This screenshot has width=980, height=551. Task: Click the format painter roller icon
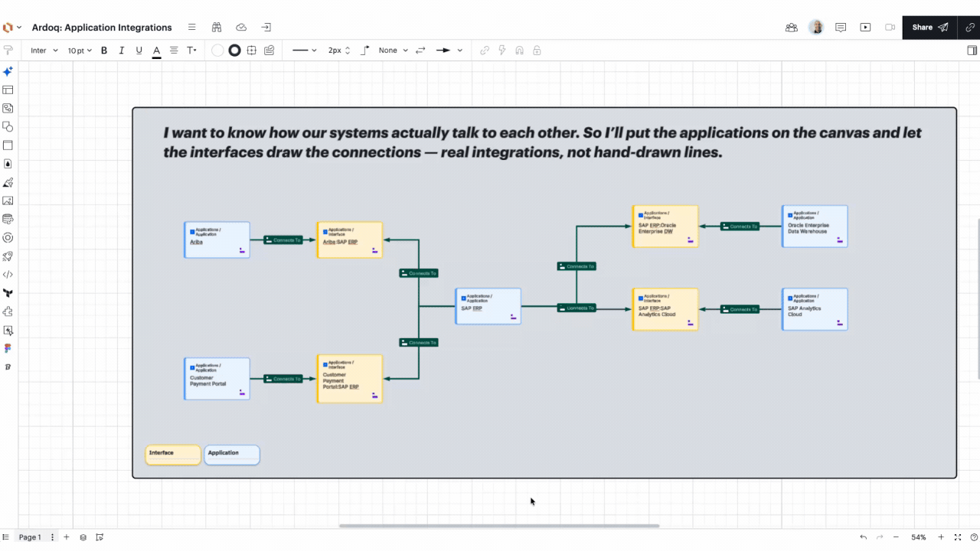8,51
